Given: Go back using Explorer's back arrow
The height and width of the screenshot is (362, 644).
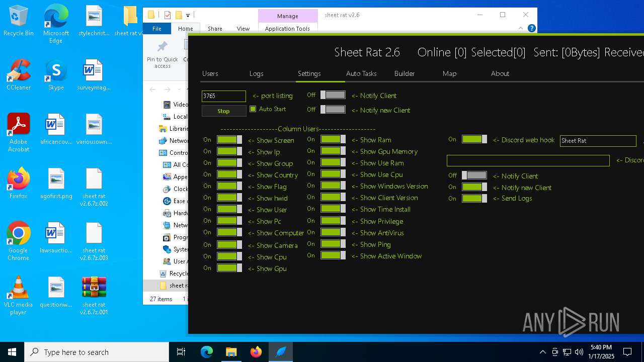Looking at the screenshot, I should [x=153, y=89].
